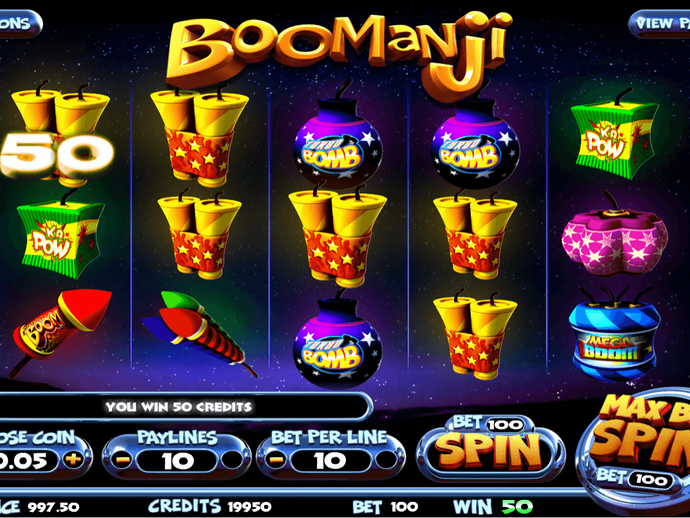Open the View Pays table

(x=660, y=23)
